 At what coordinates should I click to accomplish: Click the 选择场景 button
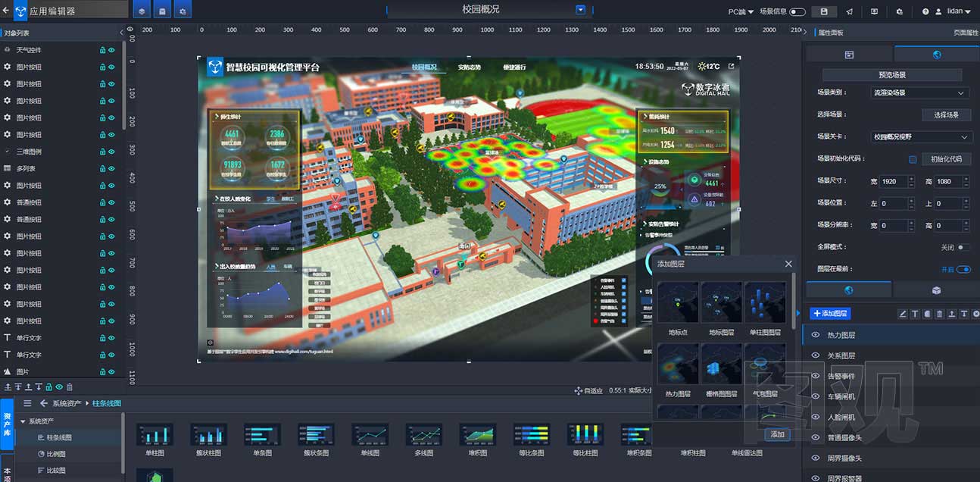pos(946,115)
